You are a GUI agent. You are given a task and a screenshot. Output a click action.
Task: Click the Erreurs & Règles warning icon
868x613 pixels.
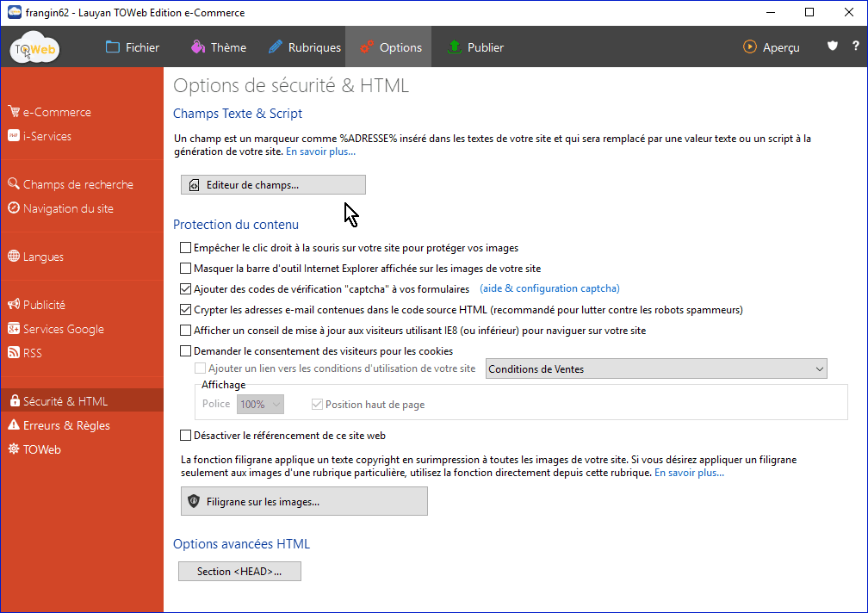[x=14, y=425]
